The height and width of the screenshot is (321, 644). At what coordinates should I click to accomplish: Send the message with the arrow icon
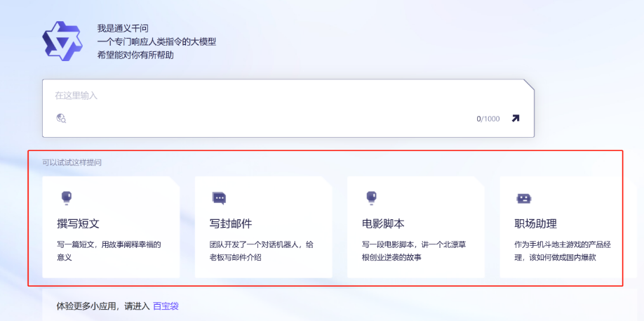(x=516, y=119)
